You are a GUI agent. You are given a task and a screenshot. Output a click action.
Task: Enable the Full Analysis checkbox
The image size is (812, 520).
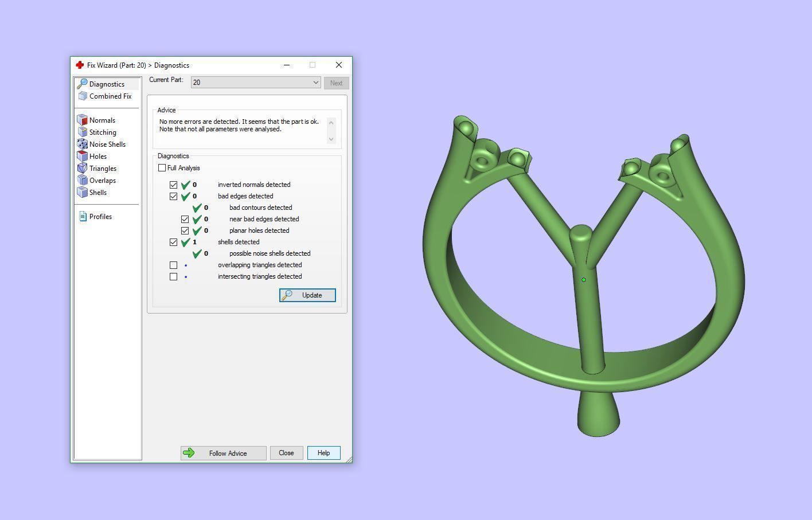click(x=162, y=168)
